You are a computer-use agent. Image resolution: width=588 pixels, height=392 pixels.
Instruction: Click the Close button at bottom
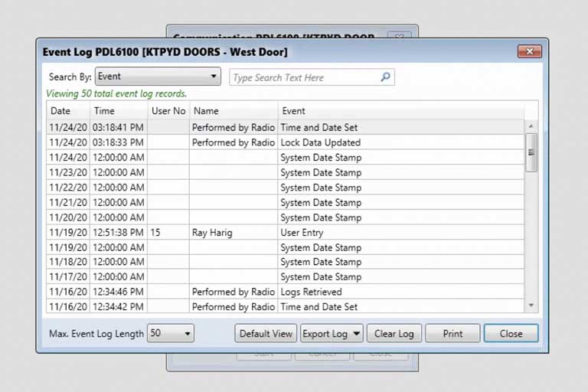pyautogui.click(x=511, y=334)
